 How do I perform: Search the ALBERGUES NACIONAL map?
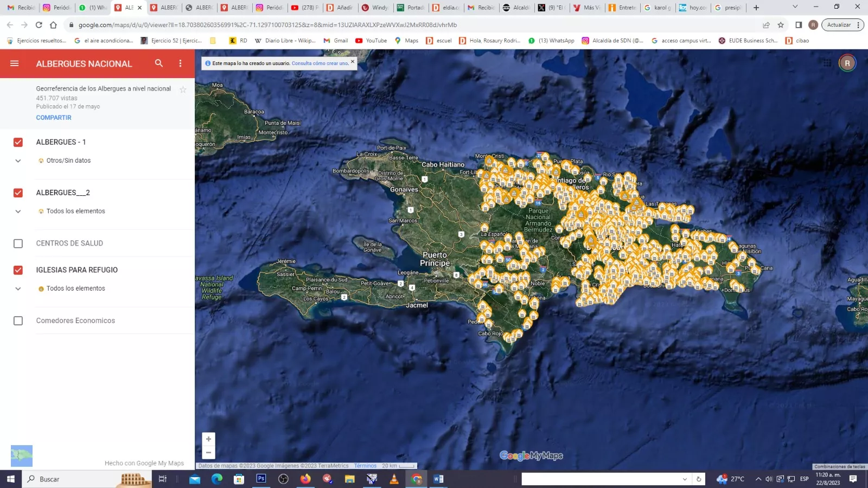tap(159, 63)
